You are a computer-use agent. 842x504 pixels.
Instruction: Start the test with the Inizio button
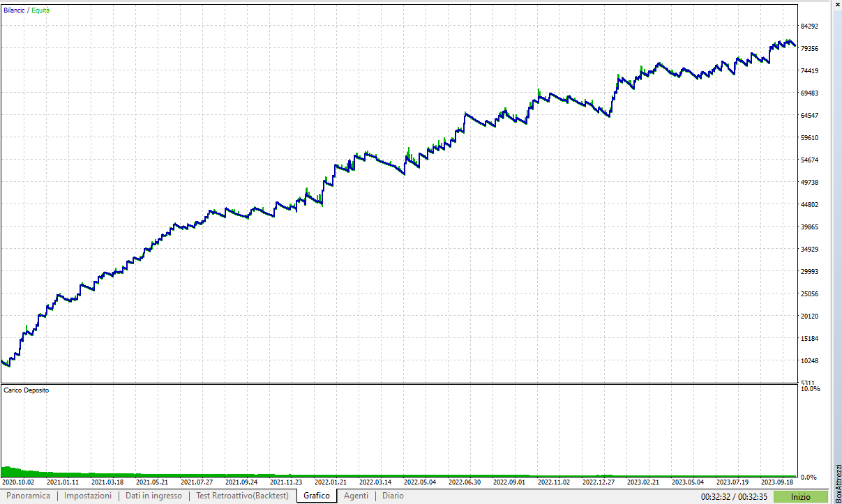(801, 497)
